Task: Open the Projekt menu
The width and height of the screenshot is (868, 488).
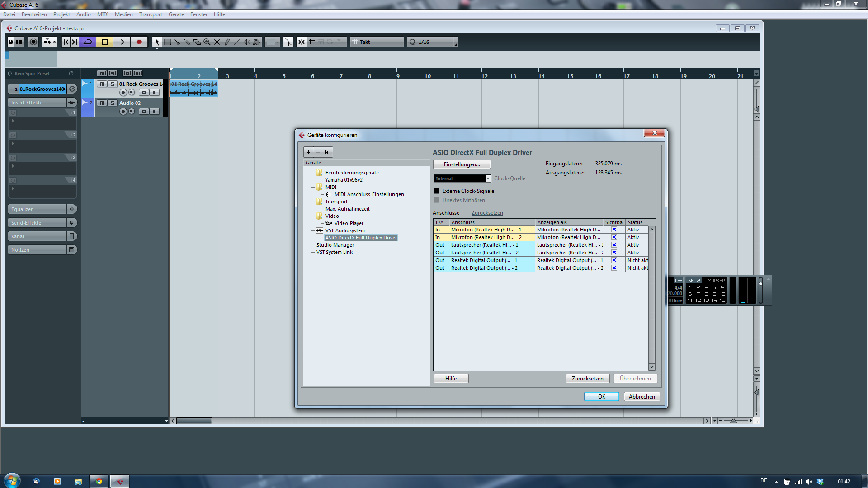Action: pos(61,14)
